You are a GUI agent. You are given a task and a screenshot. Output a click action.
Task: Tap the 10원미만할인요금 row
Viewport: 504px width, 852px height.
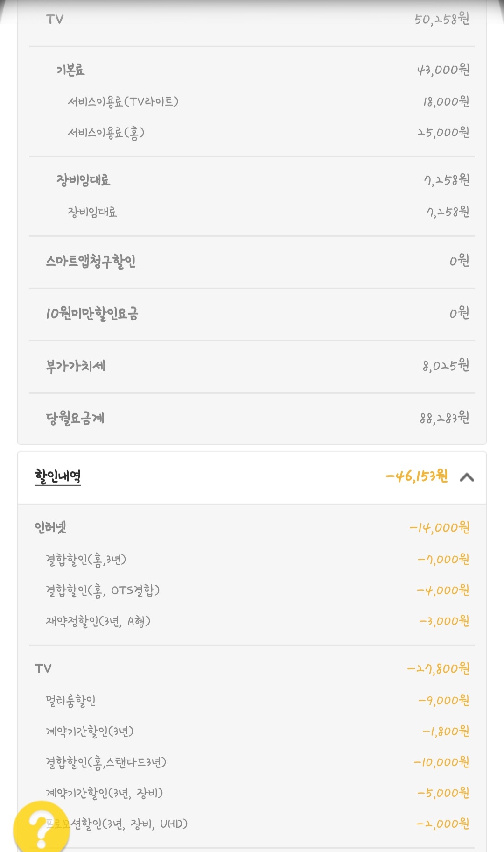click(x=252, y=313)
